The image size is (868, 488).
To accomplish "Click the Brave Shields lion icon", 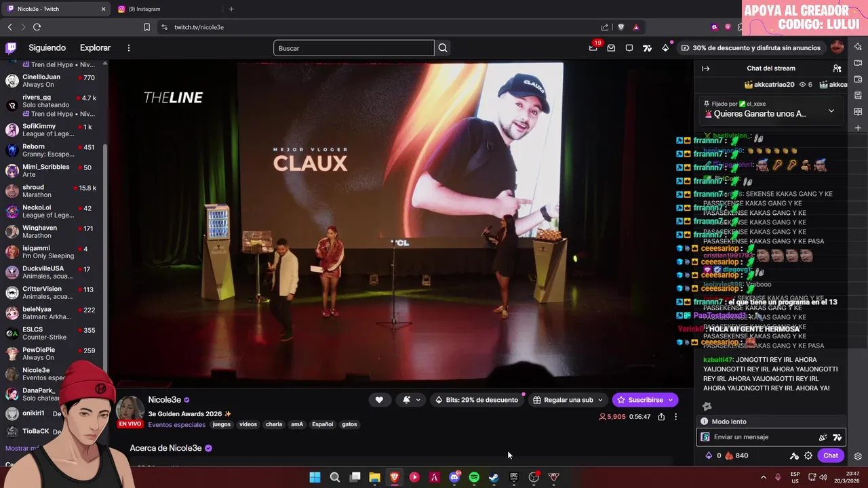I will 620,27.
